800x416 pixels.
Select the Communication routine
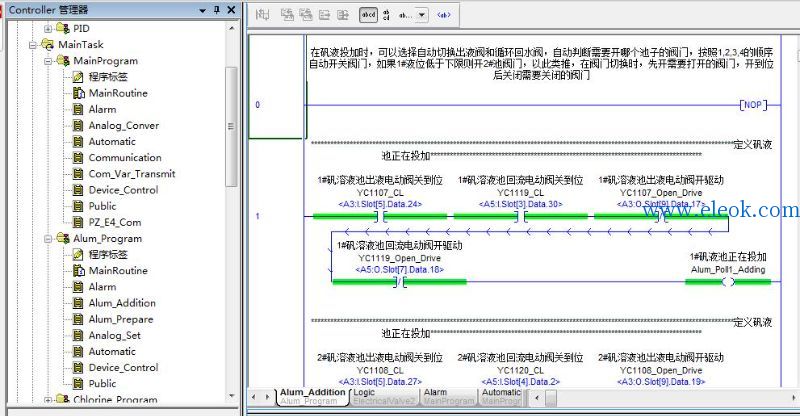(125, 158)
